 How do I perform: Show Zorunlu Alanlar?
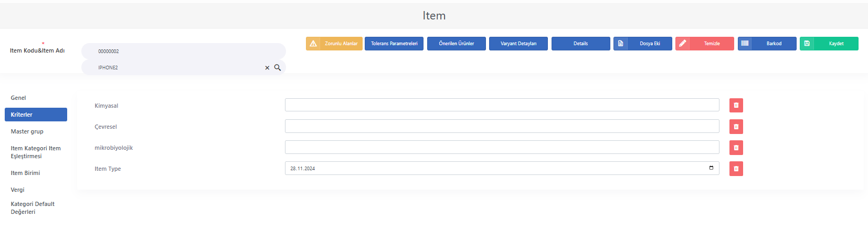tap(334, 44)
